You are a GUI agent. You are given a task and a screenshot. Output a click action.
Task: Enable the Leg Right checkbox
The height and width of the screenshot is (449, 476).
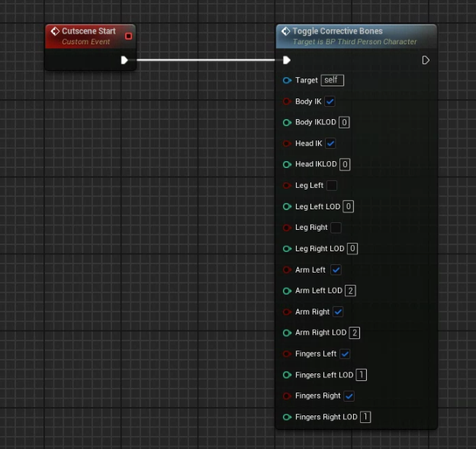click(336, 228)
